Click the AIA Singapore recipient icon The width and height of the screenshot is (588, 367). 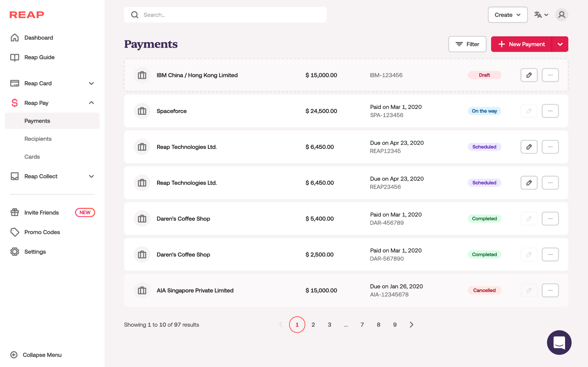[142, 290]
